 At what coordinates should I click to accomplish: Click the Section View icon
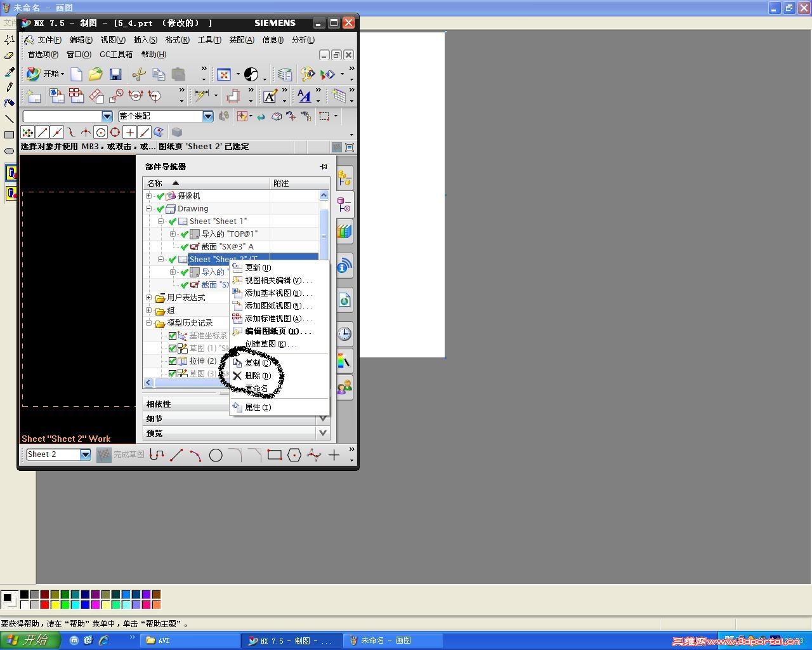(135, 96)
